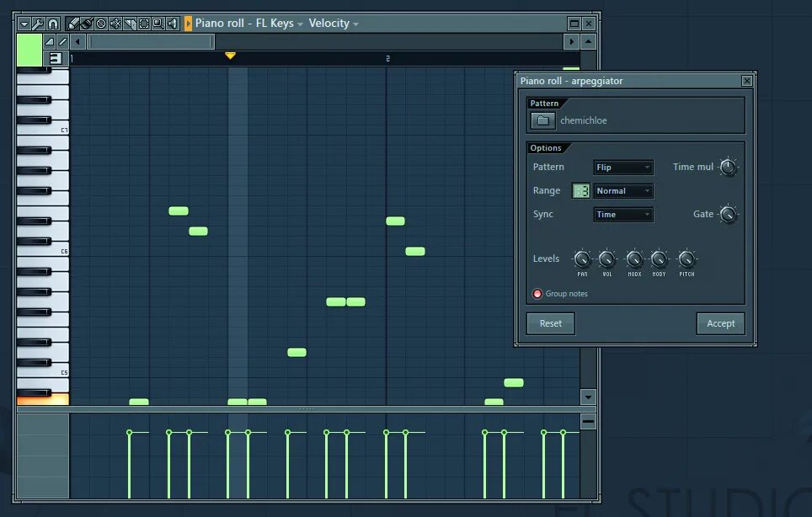Click the Accept button
Image resolution: width=812 pixels, height=517 pixels.
[721, 323]
